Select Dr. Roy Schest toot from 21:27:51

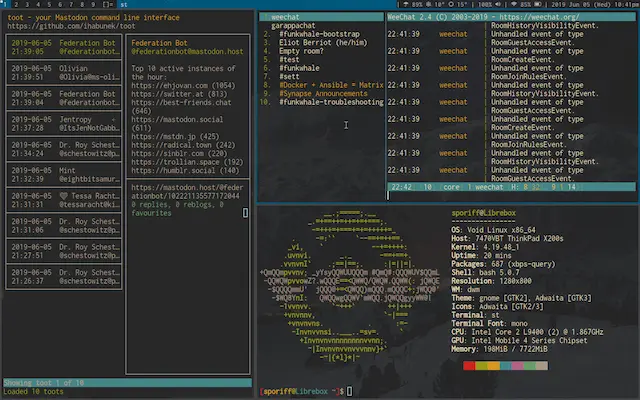[x=64, y=251]
